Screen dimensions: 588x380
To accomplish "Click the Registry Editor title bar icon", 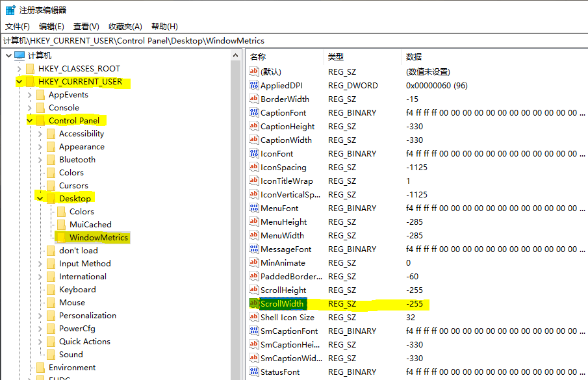I will pyautogui.click(x=10, y=10).
